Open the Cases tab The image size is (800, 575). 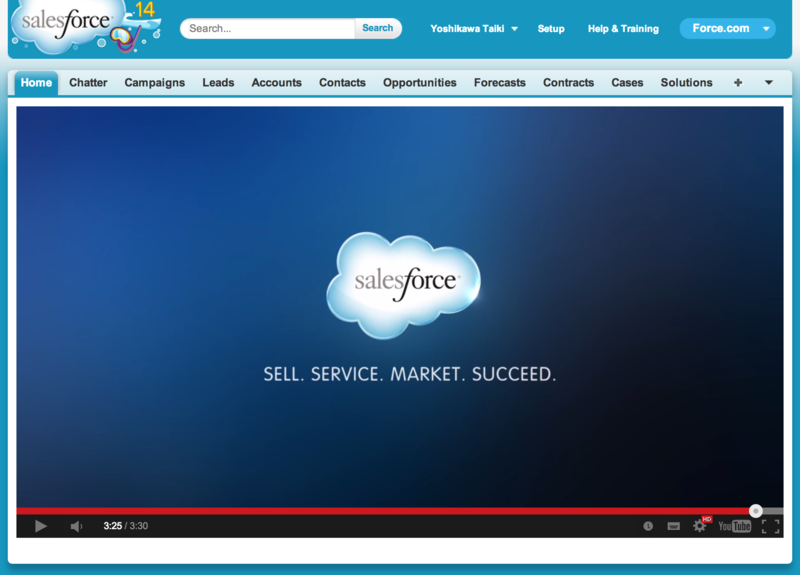pyautogui.click(x=627, y=83)
